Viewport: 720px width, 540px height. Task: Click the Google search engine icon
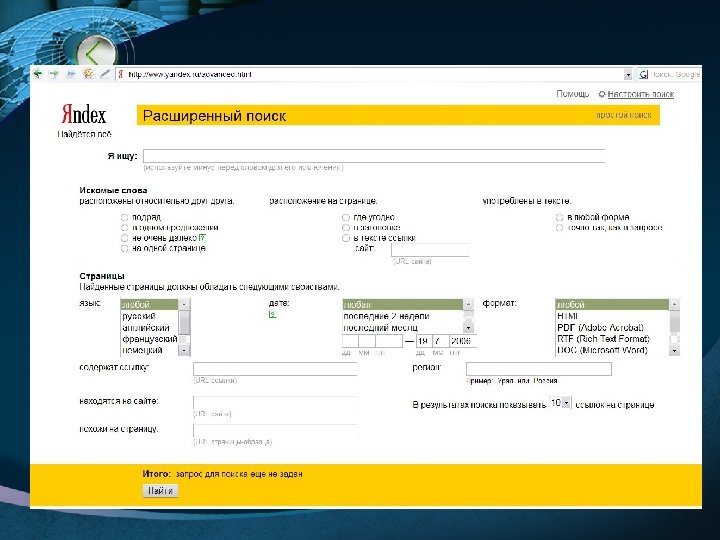pyautogui.click(x=644, y=74)
